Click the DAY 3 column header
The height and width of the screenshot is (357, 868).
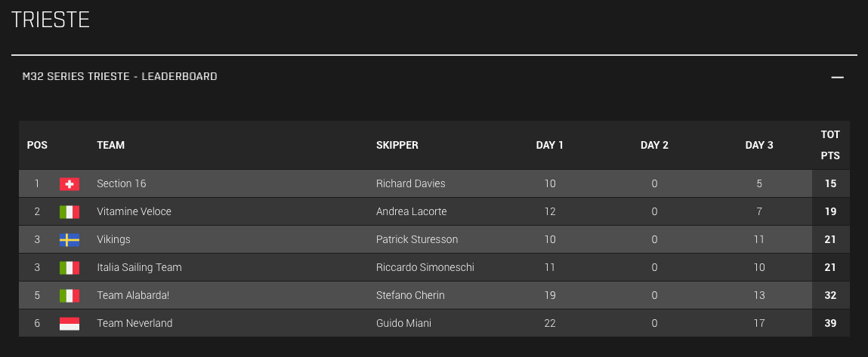pos(758,145)
